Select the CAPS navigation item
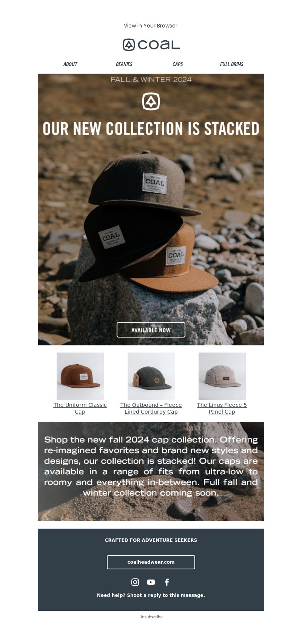The width and height of the screenshot is (302, 644). point(178,64)
